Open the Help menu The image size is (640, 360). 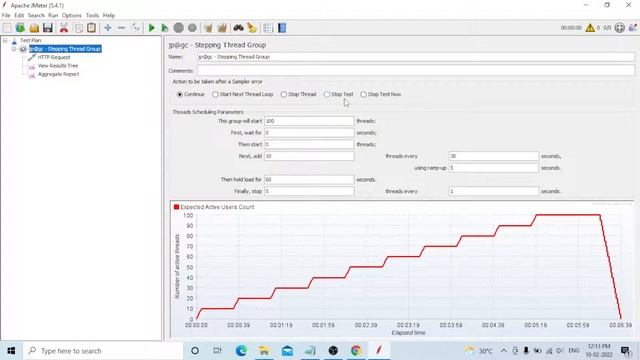point(109,16)
